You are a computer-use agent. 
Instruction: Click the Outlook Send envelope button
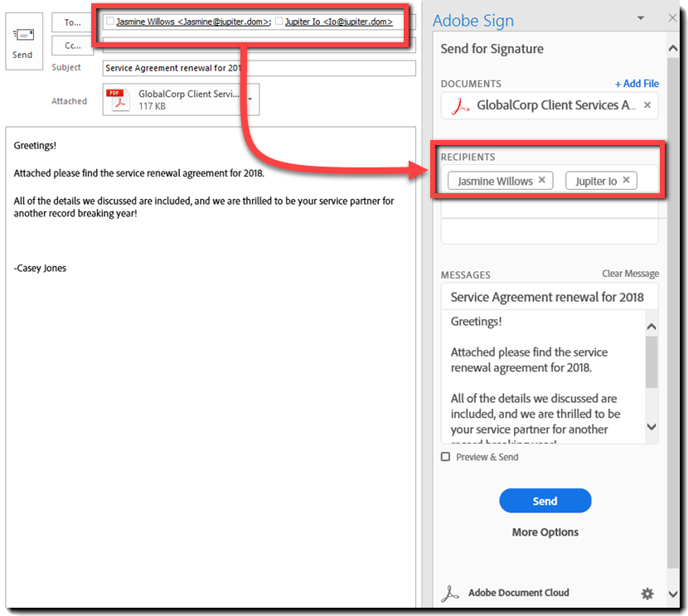point(24,41)
